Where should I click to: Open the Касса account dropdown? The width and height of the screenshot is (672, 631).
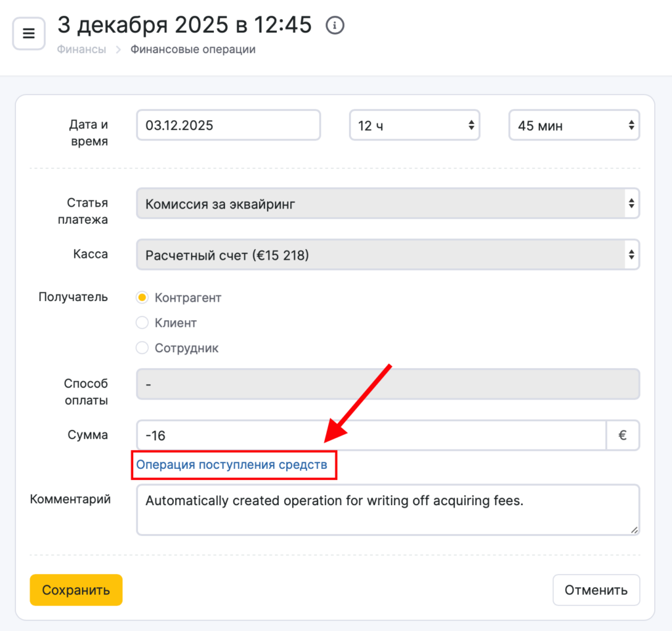pyautogui.click(x=387, y=255)
